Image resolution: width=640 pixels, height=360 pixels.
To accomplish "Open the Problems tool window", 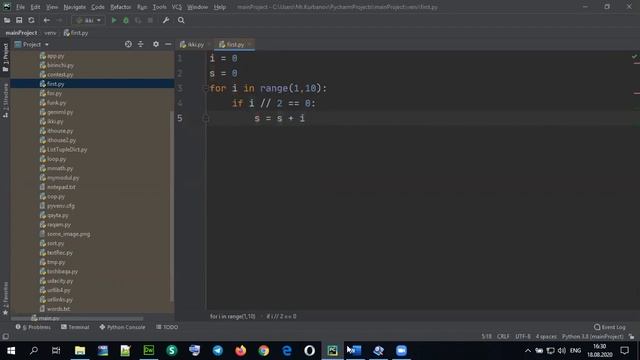I will pos(33,327).
